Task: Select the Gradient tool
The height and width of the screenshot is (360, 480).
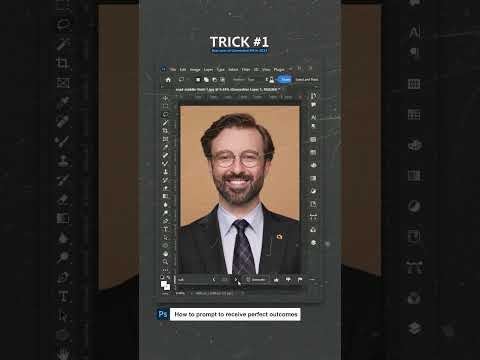Action: coord(165,196)
